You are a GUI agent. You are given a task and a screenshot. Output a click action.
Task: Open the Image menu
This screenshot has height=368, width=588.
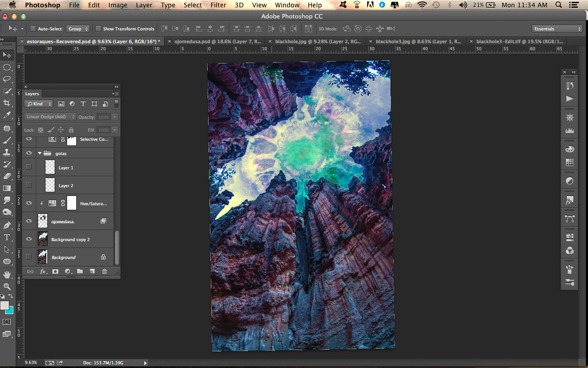click(118, 5)
